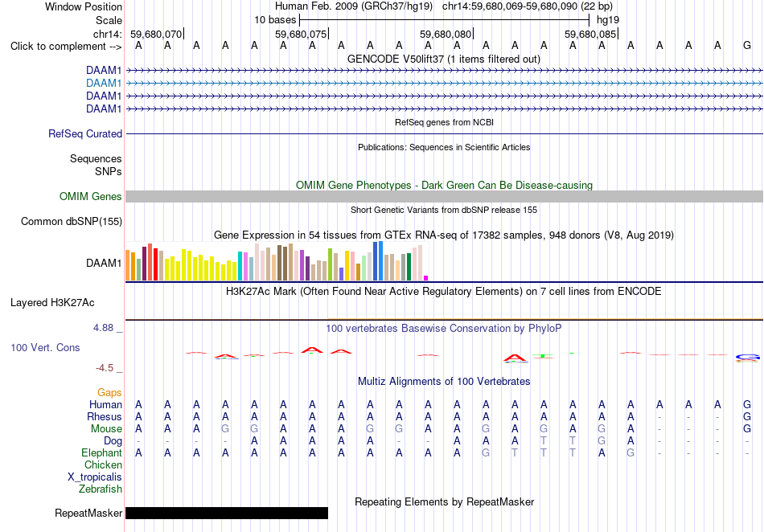Click the final G base in the Rhesus row
The width and height of the screenshot is (764, 532).
747,416
